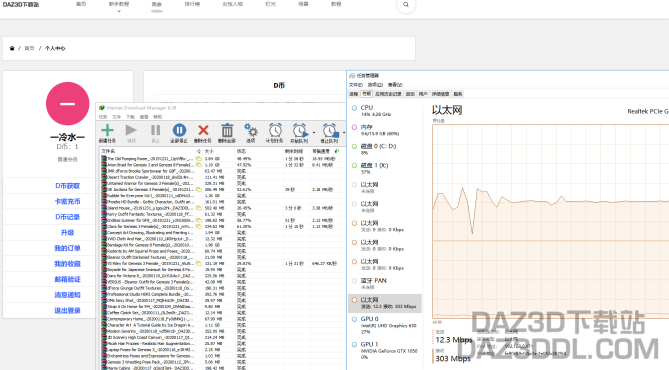The height and width of the screenshot is (370, 669).
Task: Switch to 性能 tab in Task Manager
Action: coord(366,94)
